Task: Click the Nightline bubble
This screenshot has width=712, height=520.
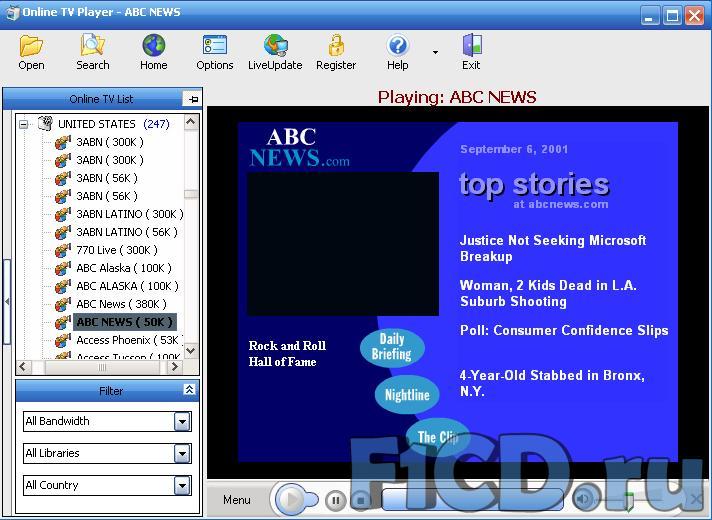Action: tap(407, 395)
